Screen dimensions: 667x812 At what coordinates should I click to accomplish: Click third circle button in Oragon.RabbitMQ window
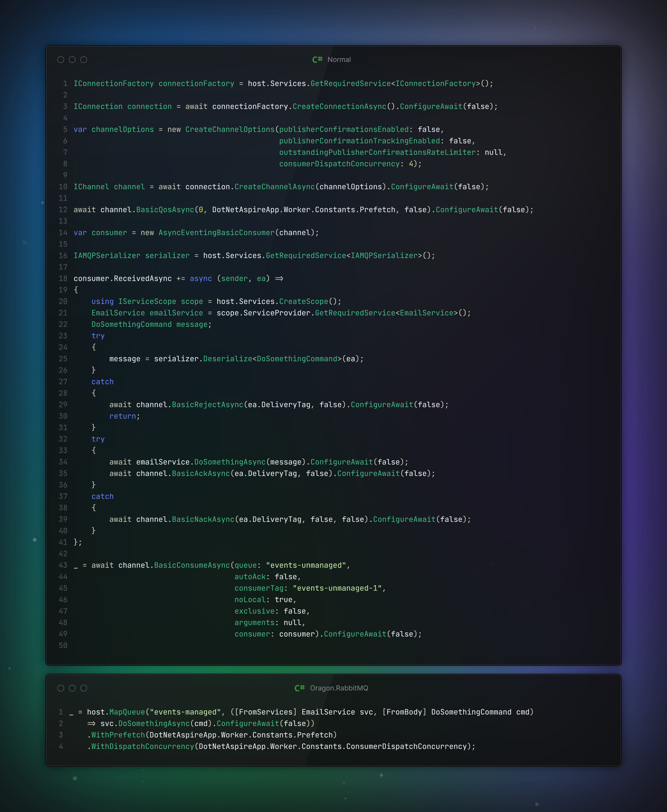click(84, 688)
